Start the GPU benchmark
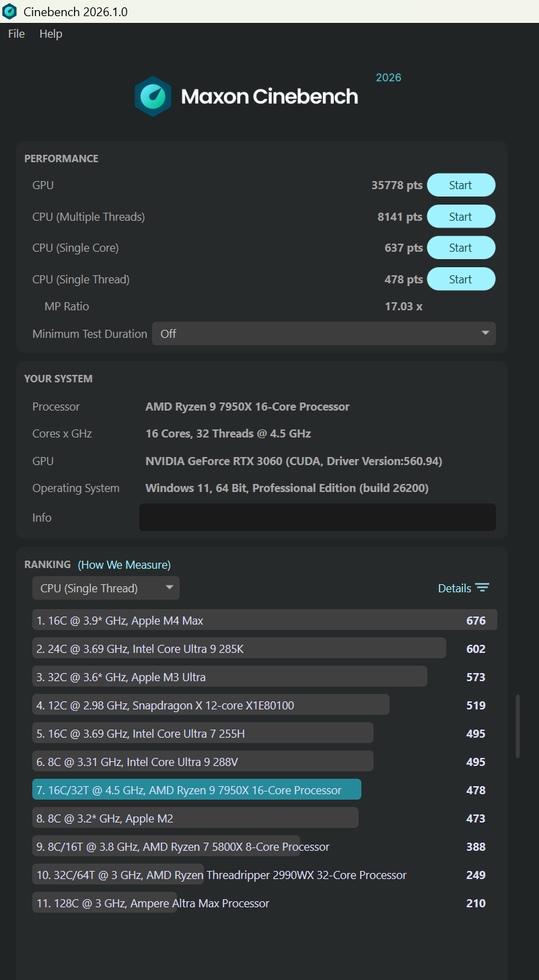 [461, 185]
